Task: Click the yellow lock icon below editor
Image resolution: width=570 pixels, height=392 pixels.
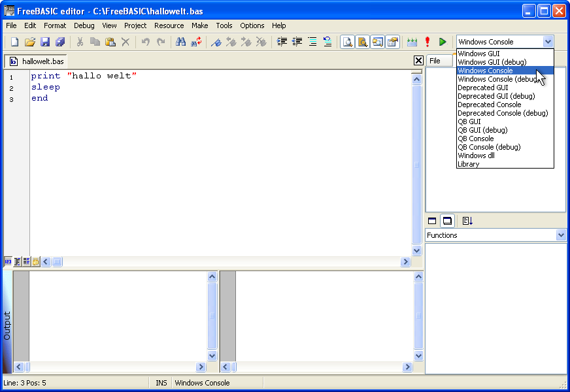Action: 35,261
